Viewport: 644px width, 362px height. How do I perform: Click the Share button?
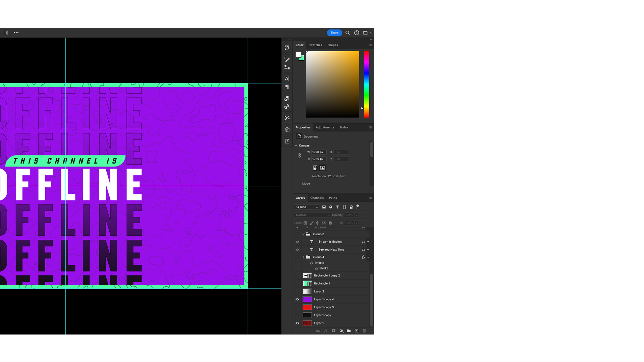click(334, 33)
